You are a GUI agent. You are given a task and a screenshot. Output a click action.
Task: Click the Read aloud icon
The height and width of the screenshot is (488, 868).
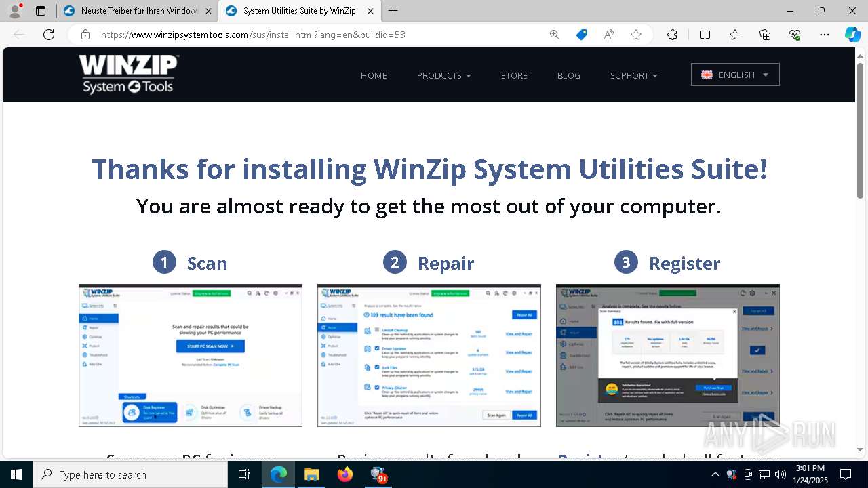coord(609,35)
